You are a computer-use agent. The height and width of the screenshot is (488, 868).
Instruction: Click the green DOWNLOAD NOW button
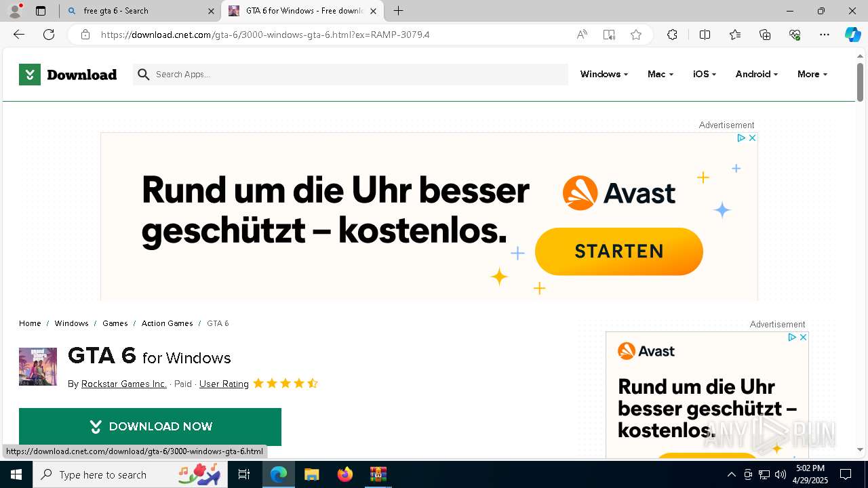(150, 426)
